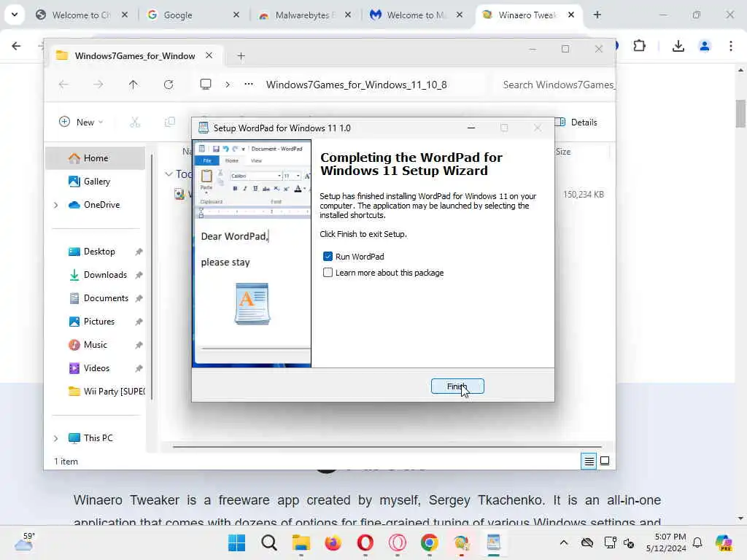Open the clock showing 5:07 PM
The width and height of the screenshot is (747, 560).
666,542
